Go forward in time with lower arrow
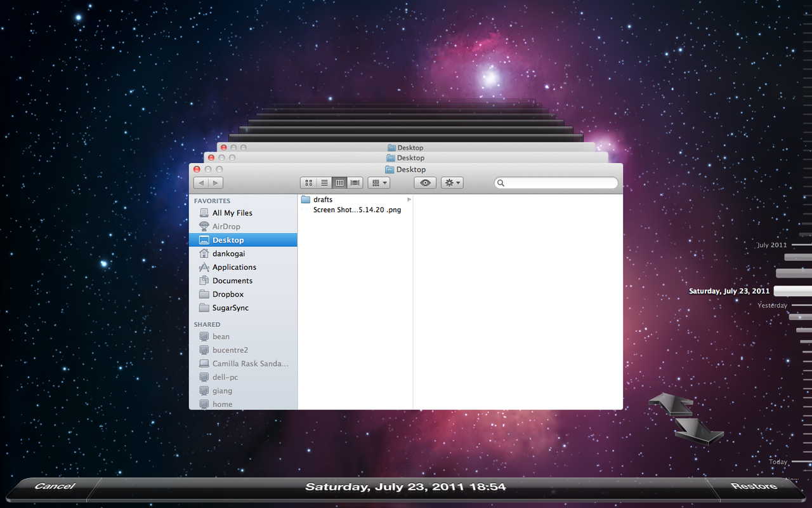Screen dimensions: 812x508 pos(699,431)
